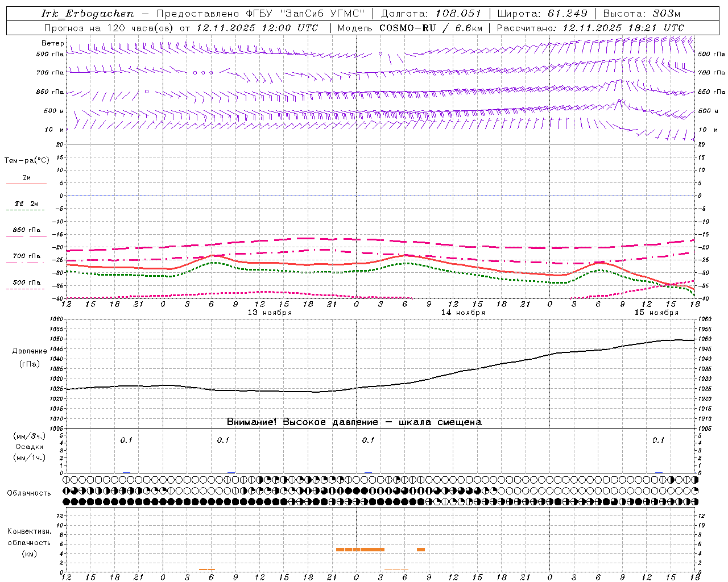
Task: Click the (км) unit label for convective clouds
Action: 29,554
